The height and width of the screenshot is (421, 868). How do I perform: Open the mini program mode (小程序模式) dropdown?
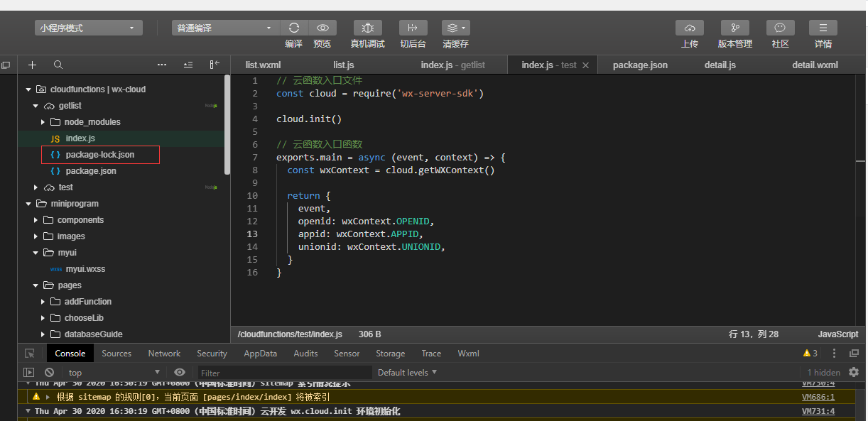(89, 28)
